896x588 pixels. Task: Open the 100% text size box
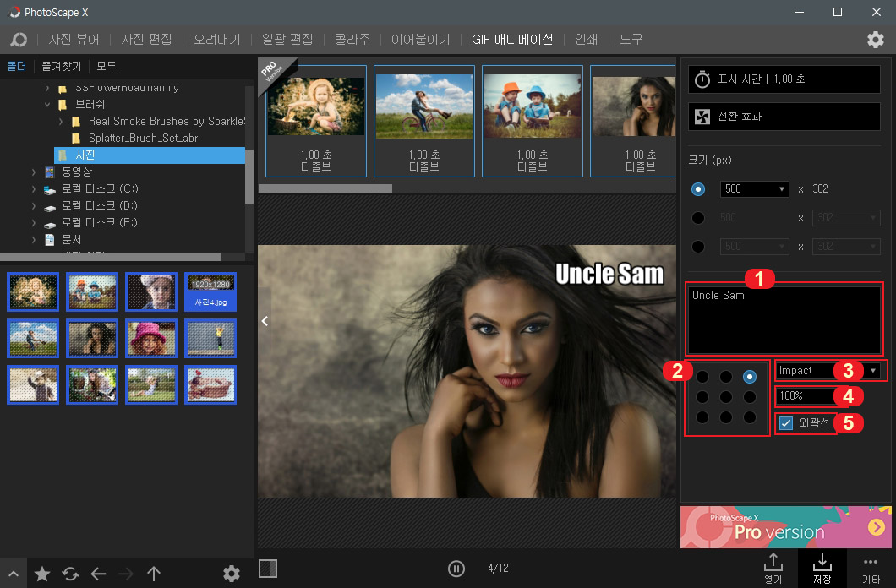click(807, 395)
